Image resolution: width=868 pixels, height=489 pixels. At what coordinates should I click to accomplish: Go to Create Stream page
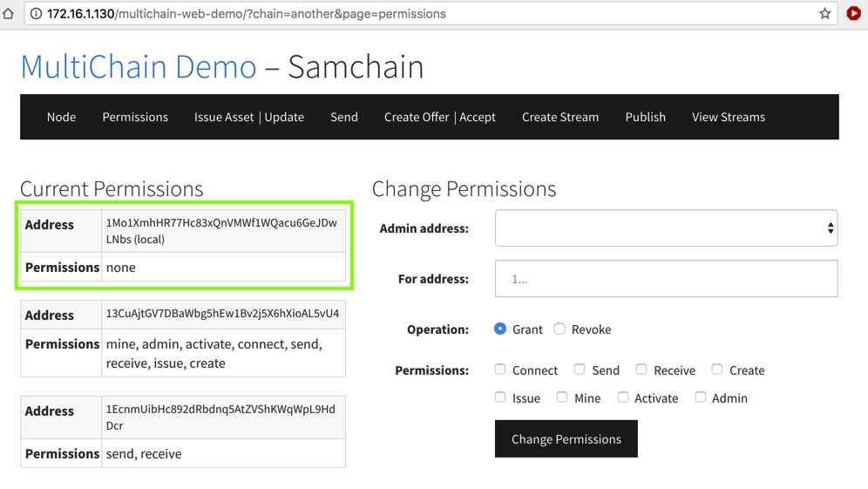click(560, 117)
